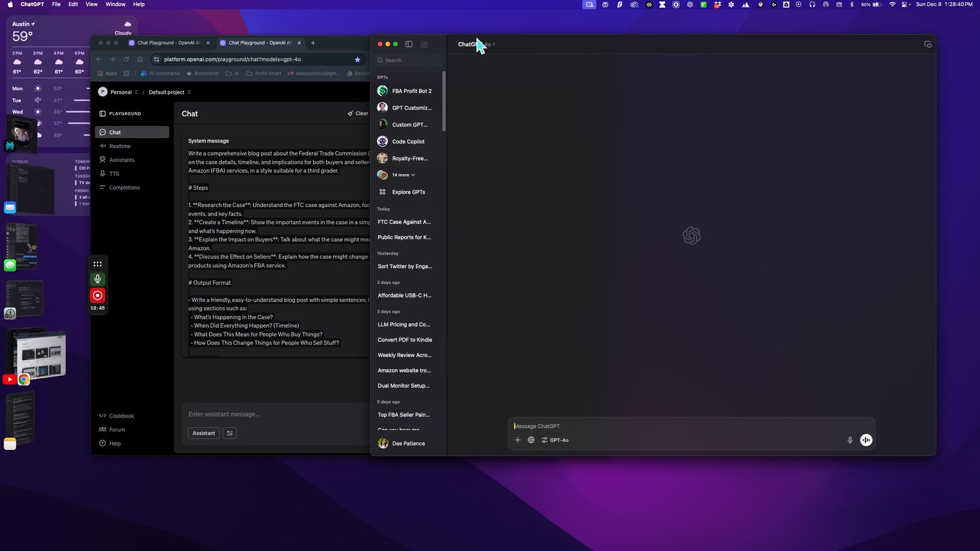Open temporary chat icon in ChatGPT header

[x=927, y=44]
